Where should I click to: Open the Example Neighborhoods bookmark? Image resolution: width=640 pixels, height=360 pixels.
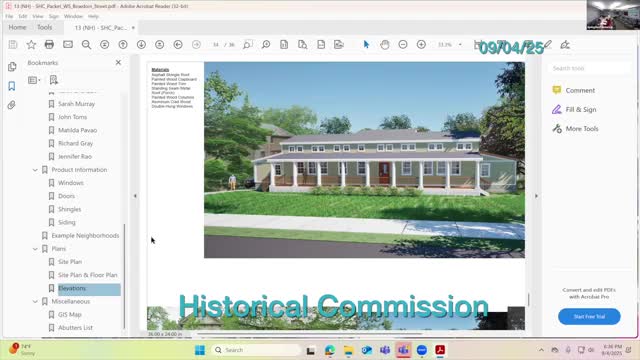click(x=85, y=236)
